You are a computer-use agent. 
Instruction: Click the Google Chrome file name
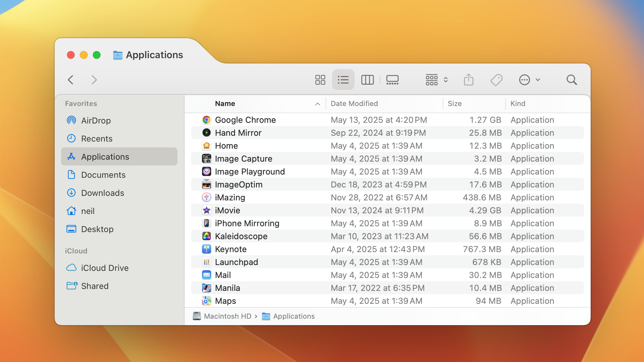click(245, 120)
